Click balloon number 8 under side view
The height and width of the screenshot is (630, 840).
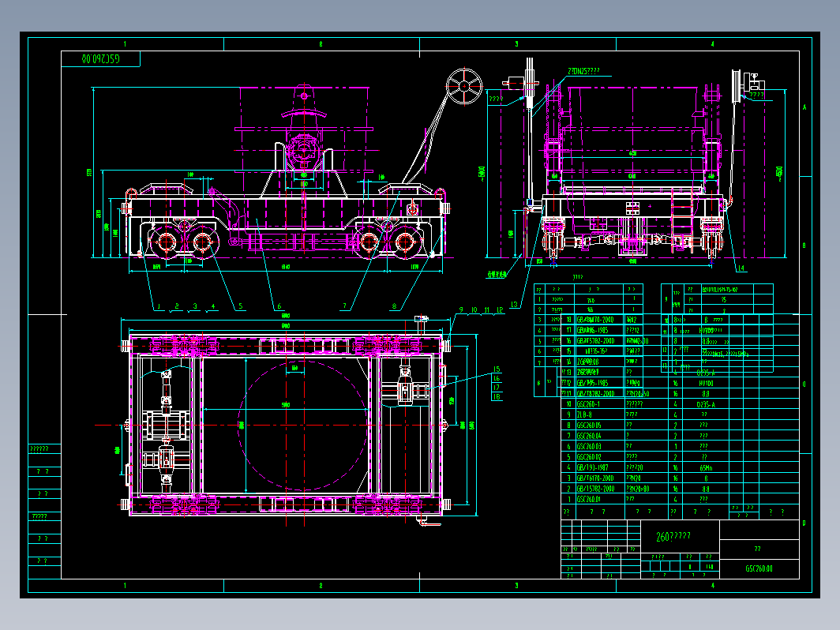394,306
